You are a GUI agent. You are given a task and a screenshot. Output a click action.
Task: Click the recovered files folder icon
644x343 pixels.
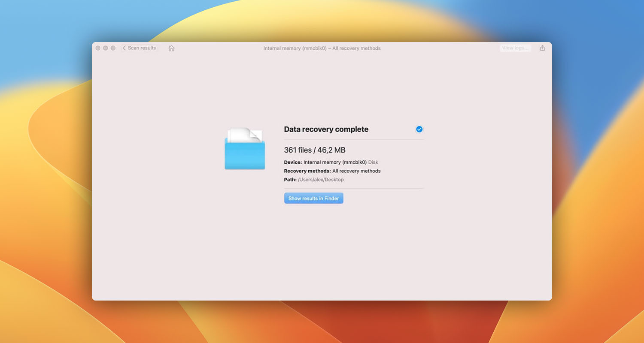point(245,148)
